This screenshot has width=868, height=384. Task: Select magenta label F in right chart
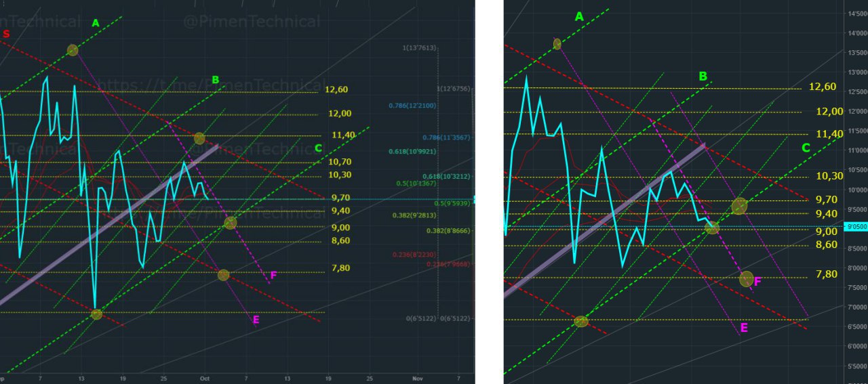[757, 280]
